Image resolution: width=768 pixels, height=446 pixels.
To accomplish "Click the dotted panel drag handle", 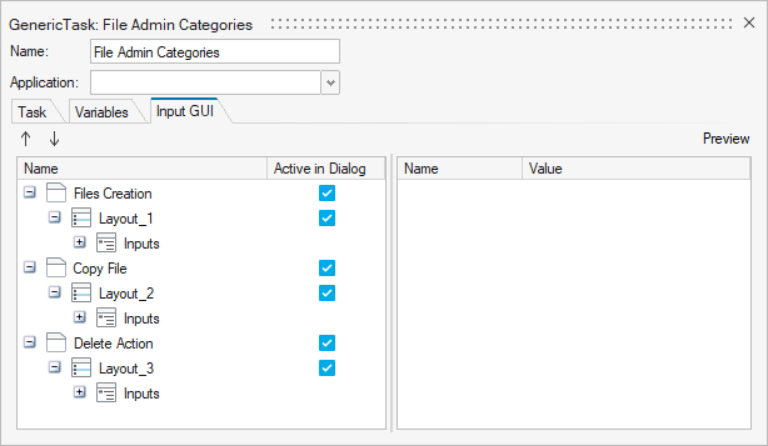I will 501,23.
